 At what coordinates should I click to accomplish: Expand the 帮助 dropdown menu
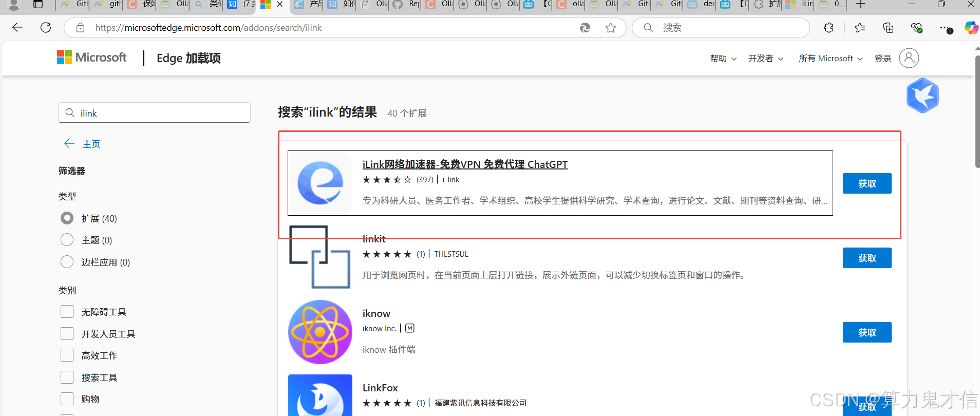(x=723, y=59)
